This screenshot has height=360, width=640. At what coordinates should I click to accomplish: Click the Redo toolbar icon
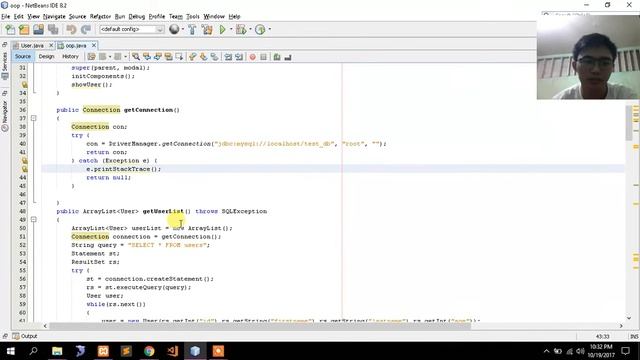pyautogui.click(x=86, y=29)
